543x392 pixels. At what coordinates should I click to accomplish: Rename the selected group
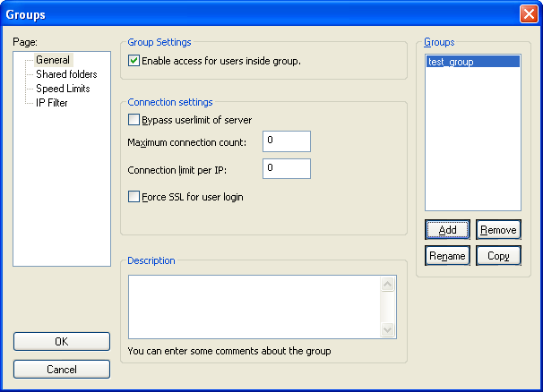[447, 256]
